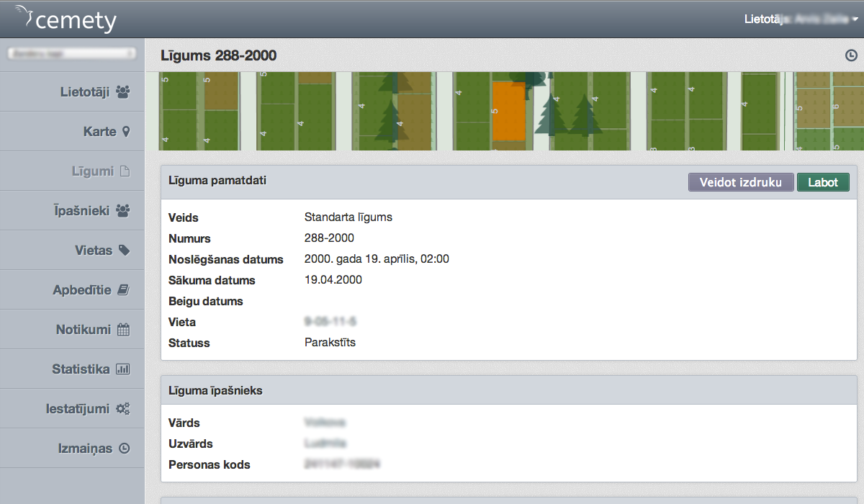Open history clock icon beside contract title
Screen dimensions: 864x504
(x=850, y=56)
